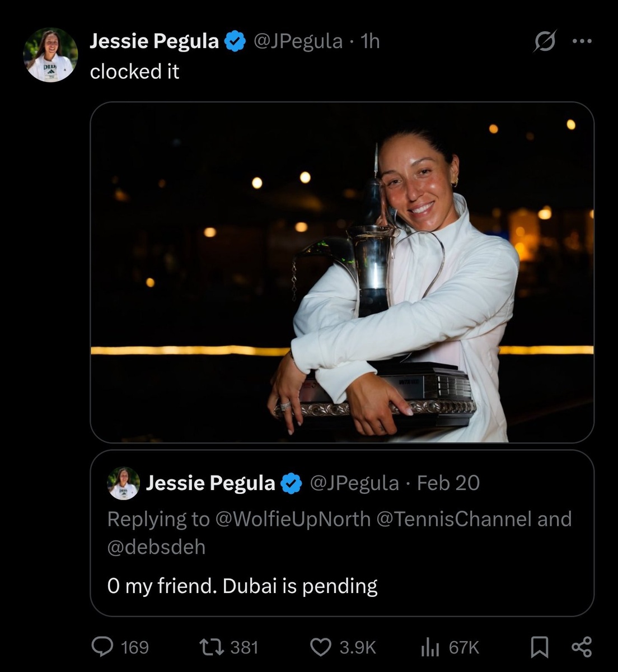Open the three-dot more options menu
Viewport: 618px width, 672px height.
coord(582,41)
